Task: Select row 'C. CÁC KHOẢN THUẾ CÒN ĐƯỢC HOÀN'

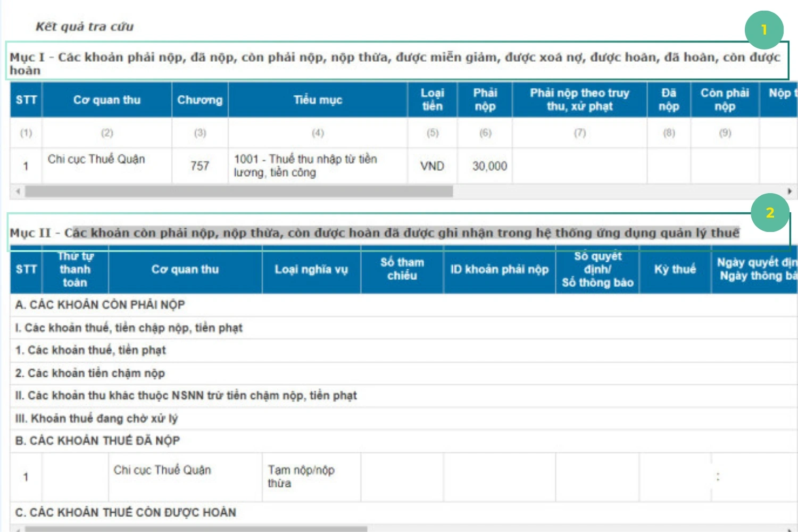Action: (403, 512)
